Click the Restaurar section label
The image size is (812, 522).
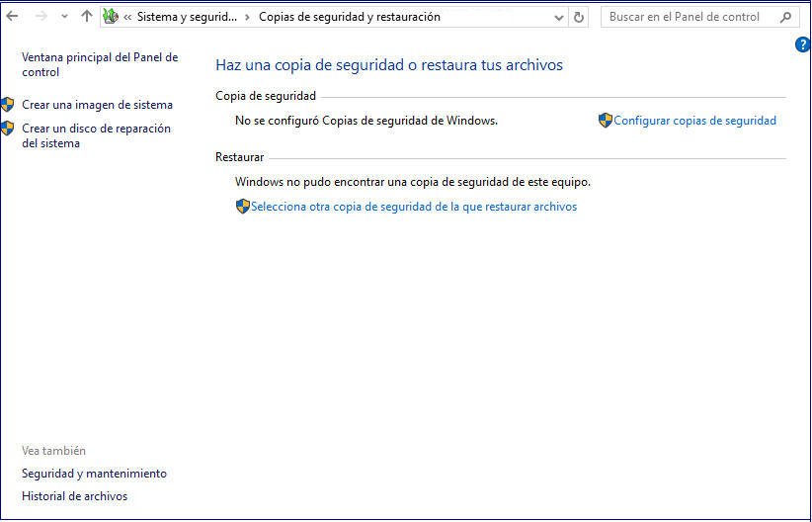pos(240,157)
